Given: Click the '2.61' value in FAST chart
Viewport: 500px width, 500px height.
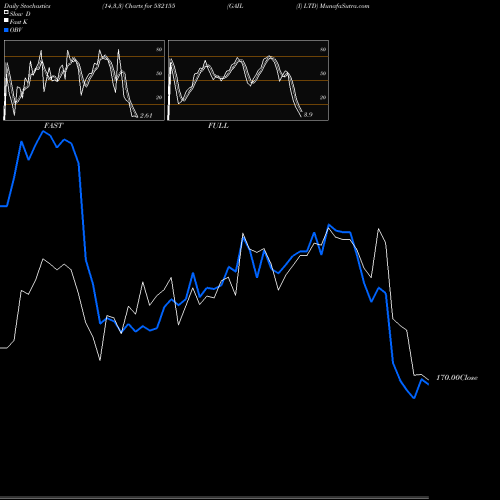Looking at the screenshot, I should [146, 116].
